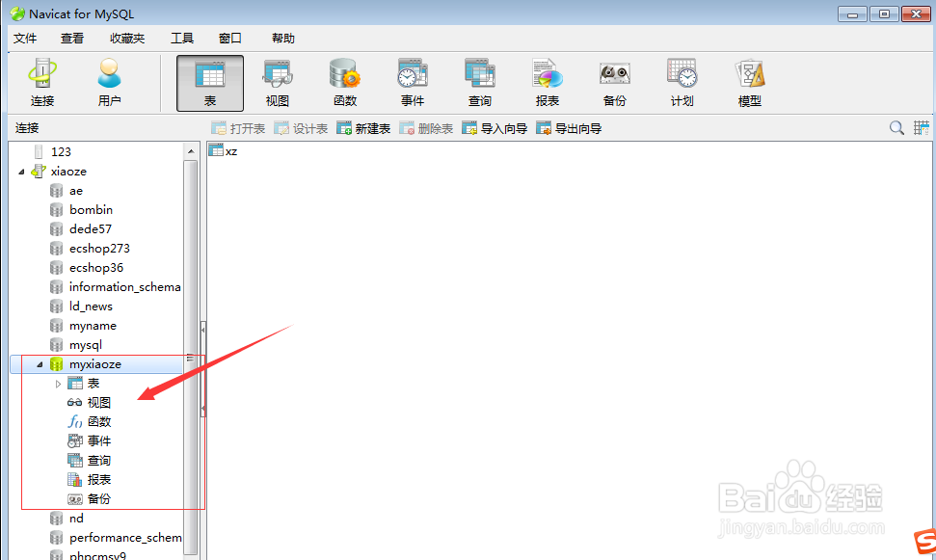Open the 备份 backup toolbar icon

(615, 83)
